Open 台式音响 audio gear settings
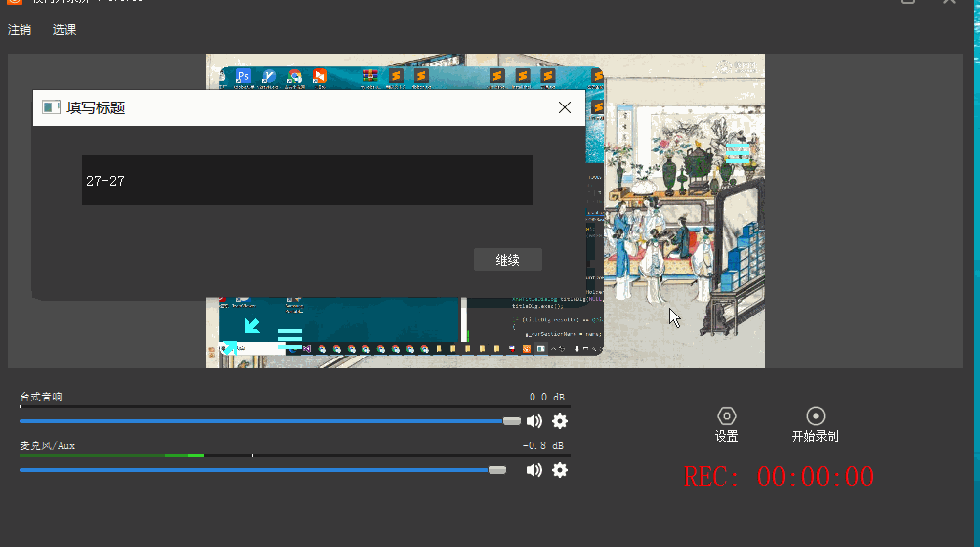This screenshot has width=980, height=547. [560, 421]
